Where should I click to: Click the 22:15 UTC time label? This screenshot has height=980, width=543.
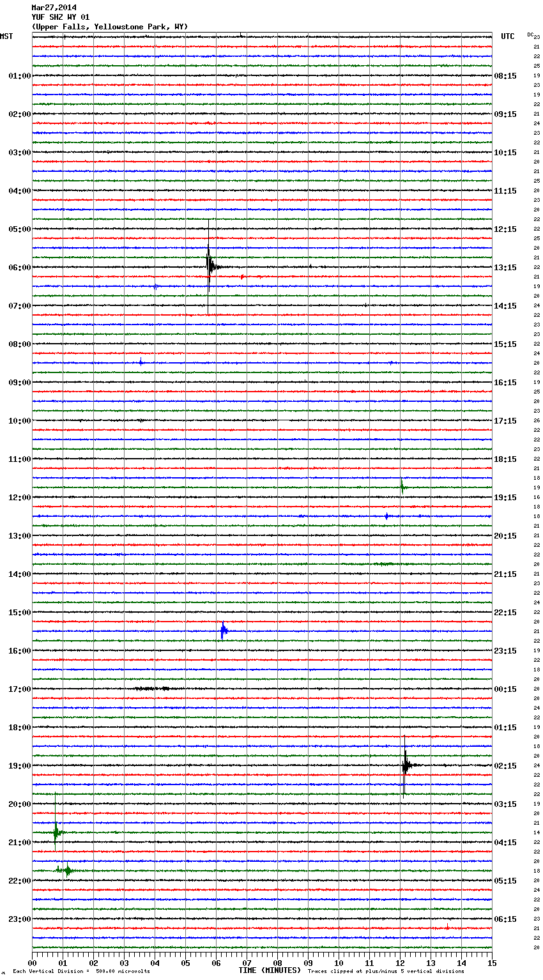(x=505, y=613)
